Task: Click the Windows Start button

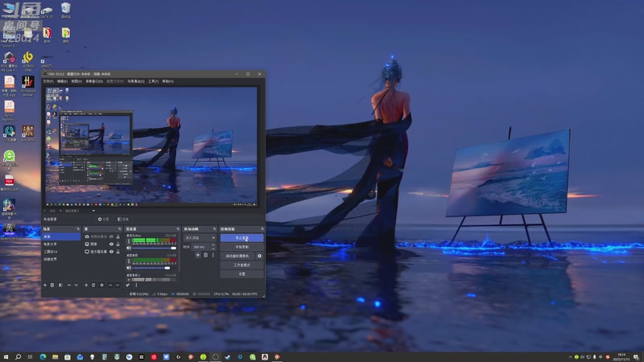Action: coord(6,356)
